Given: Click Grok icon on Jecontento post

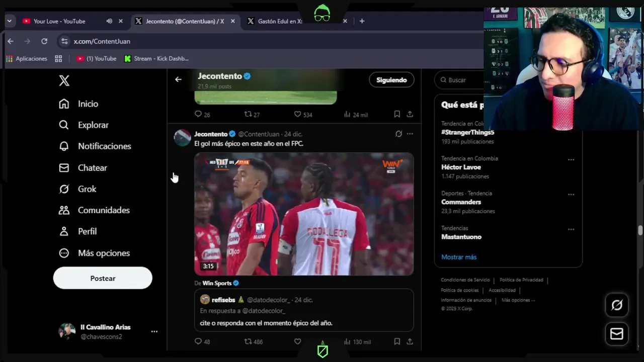Looking at the screenshot, I should point(398,134).
